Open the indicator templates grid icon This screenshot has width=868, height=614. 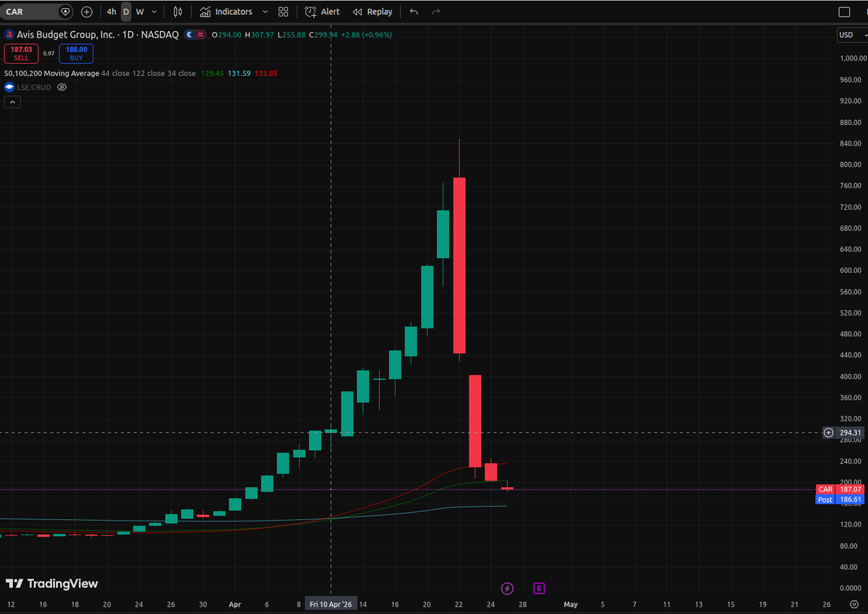(x=283, y=12)
